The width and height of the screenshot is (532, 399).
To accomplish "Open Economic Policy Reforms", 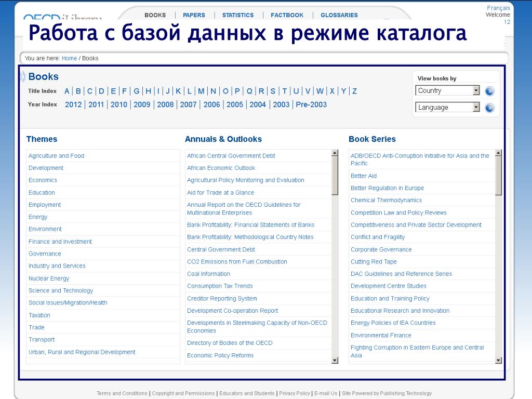I will tap(220, 355).
